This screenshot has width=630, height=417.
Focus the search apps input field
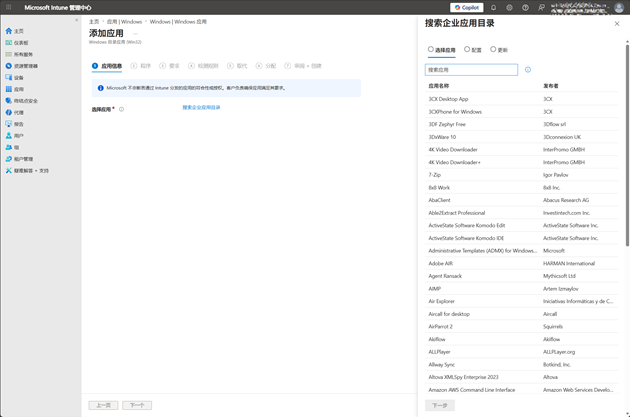(x=471, y=70)
